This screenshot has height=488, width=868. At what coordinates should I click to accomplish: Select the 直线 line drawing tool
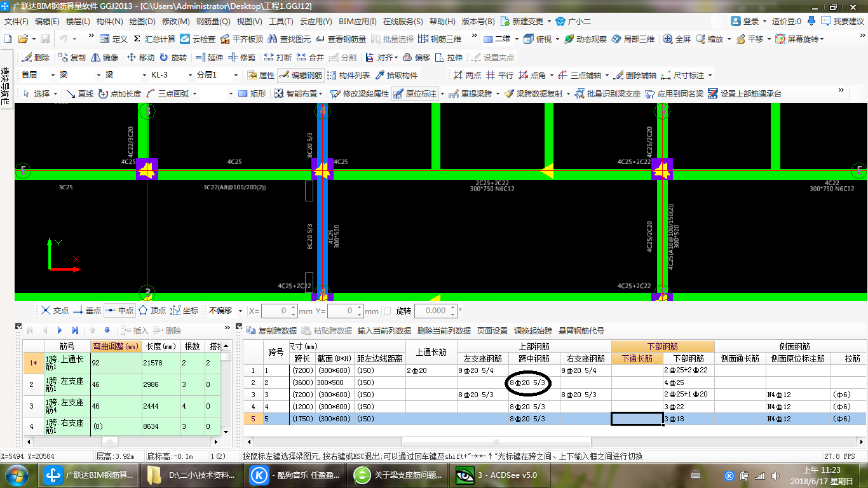[80, 93]
